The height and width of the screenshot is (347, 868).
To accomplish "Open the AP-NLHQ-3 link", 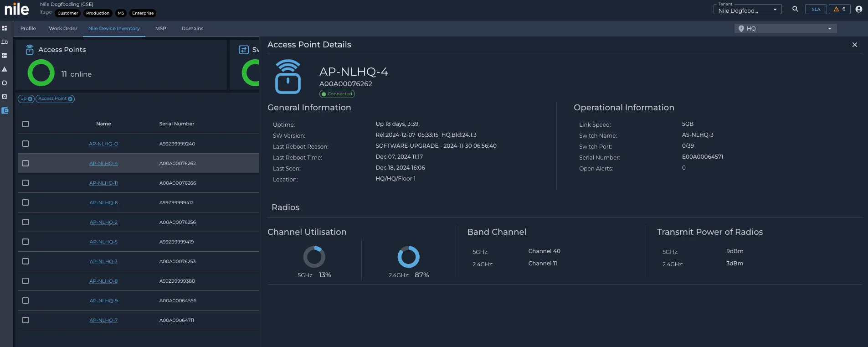I will click(103, 261).
